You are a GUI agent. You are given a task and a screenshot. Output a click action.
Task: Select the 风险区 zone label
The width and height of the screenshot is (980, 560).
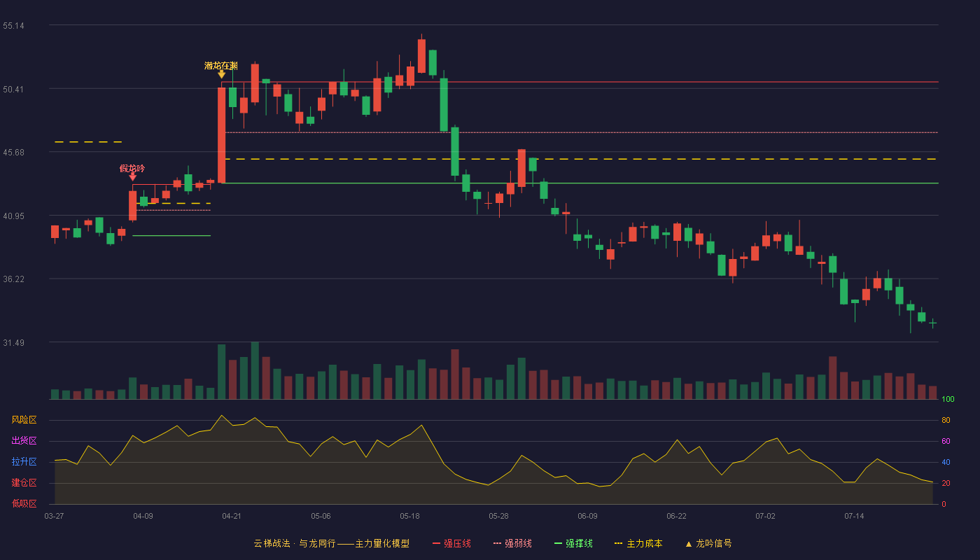tap(24, 420)
